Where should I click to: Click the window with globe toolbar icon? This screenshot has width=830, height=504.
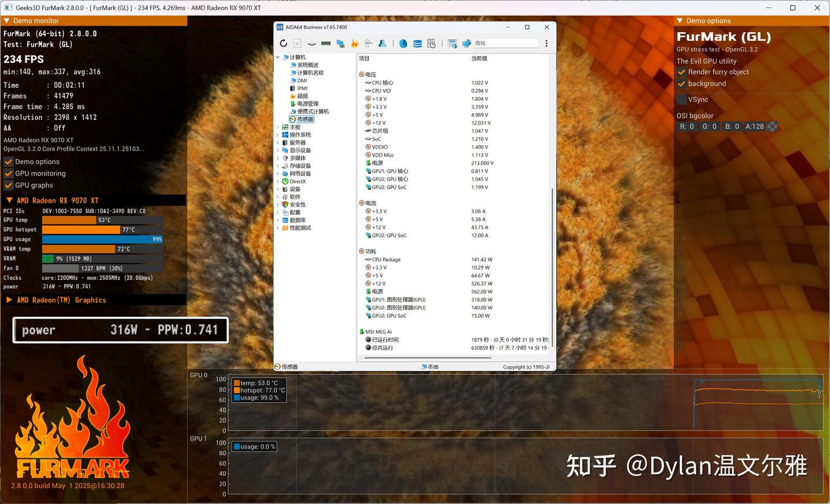pyautogui.click(x=452, y=43)
